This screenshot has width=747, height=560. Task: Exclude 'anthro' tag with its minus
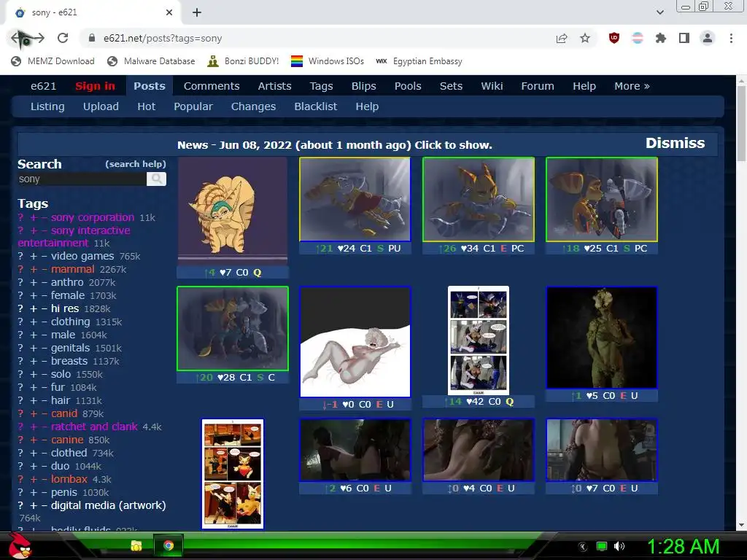pos(44,282)
